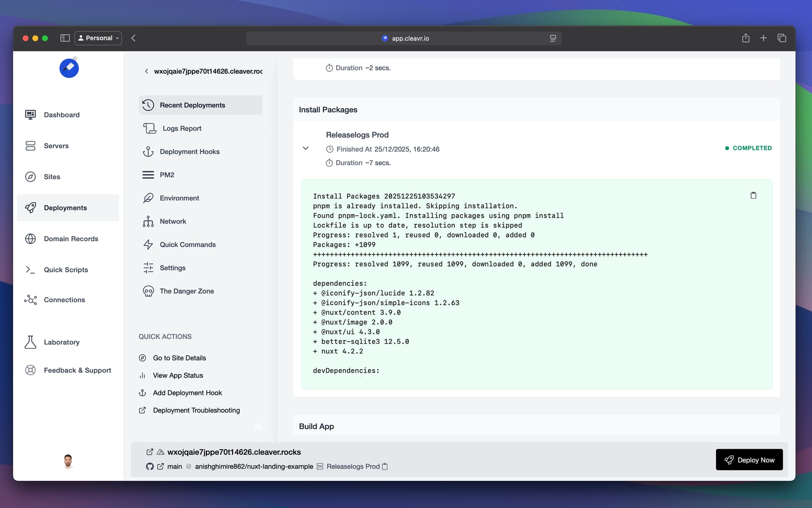Select PM2 in site menu
Image resolution: width=812 pixels, height=508 pixels.
pos(167,175)
